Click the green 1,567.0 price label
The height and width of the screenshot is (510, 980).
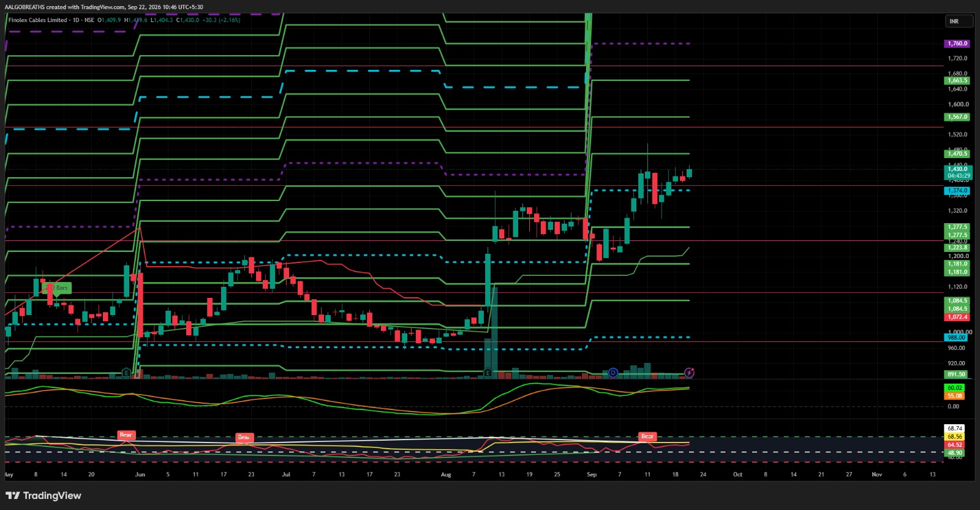point(957,117)
